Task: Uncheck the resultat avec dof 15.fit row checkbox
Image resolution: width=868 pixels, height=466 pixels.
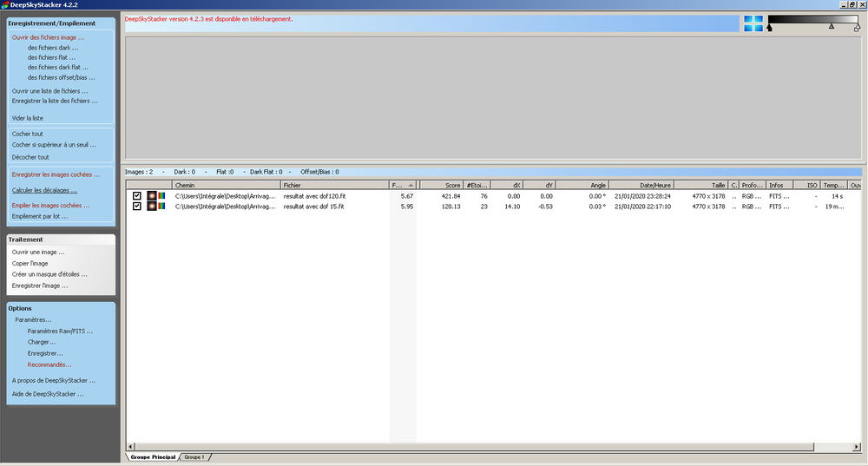Action: click(137, 207)
